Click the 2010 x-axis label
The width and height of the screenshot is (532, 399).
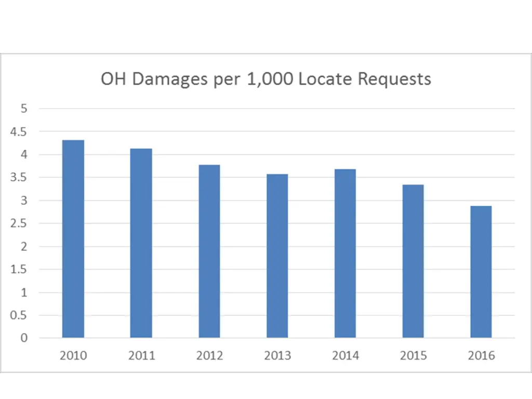click(73, 356)
